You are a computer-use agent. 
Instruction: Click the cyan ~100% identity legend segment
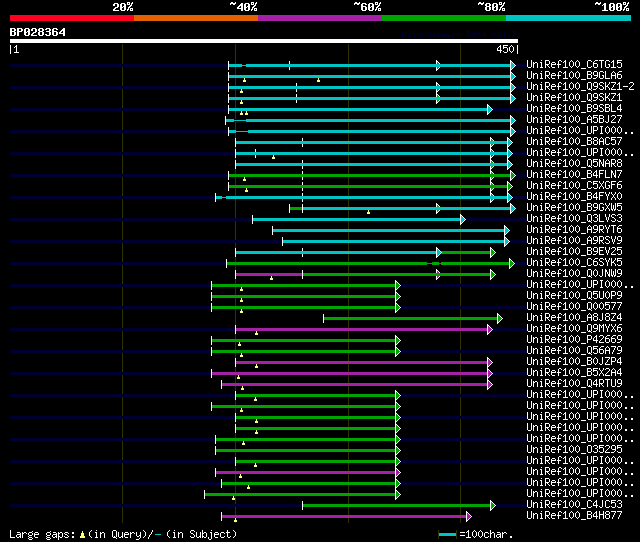(569, 18)
